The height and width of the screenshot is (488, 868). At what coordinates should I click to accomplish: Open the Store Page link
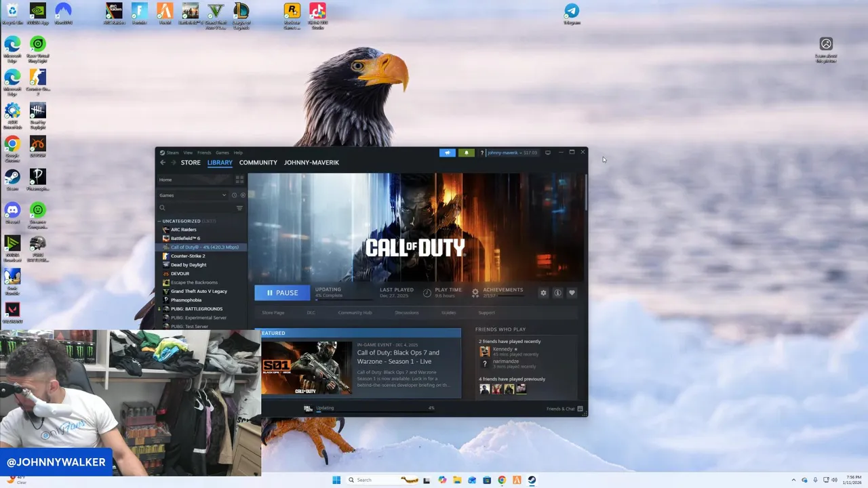tap(273, 312)
